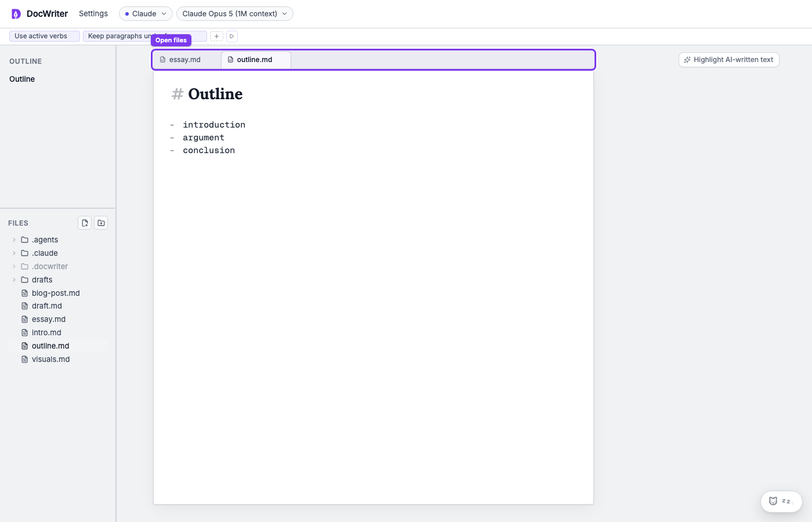Screen dimensions: 812x522
Task: Expand the .agents folder chevron
Action: pyautogui.click(x=14, y=240)
